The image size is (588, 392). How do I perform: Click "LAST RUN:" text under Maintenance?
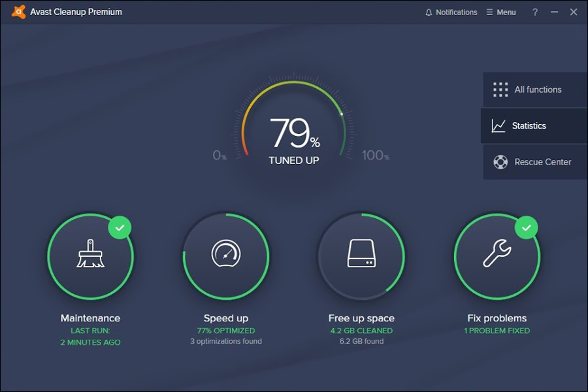90,331
